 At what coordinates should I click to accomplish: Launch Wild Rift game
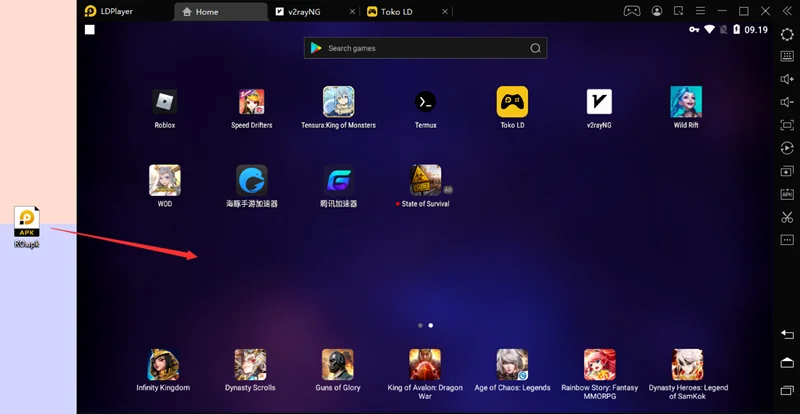686,102
